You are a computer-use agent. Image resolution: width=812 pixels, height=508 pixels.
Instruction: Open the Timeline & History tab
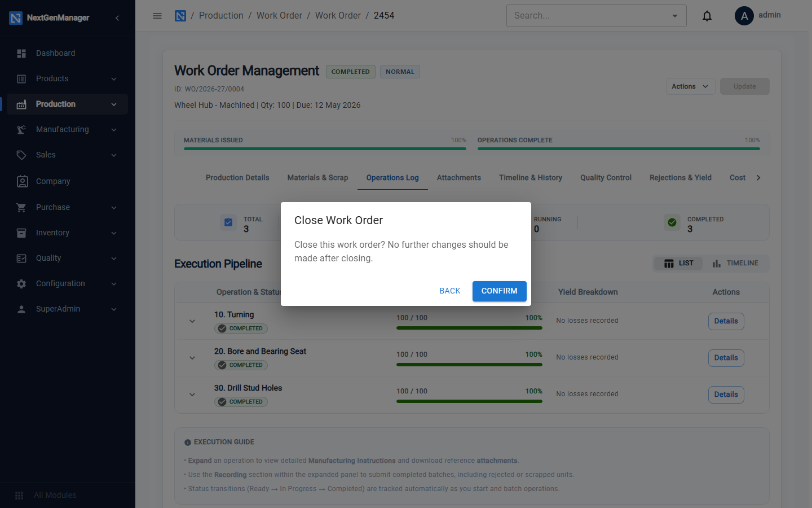pyautogui.click(x=531, y=178)
